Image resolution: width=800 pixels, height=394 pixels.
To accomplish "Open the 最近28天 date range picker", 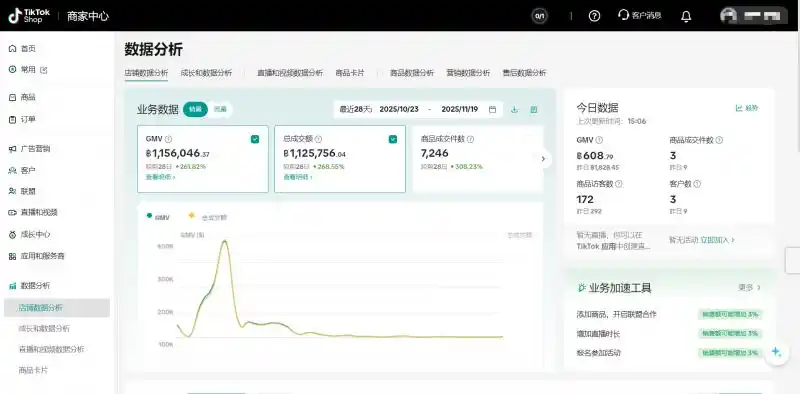I will click(418, 109).
